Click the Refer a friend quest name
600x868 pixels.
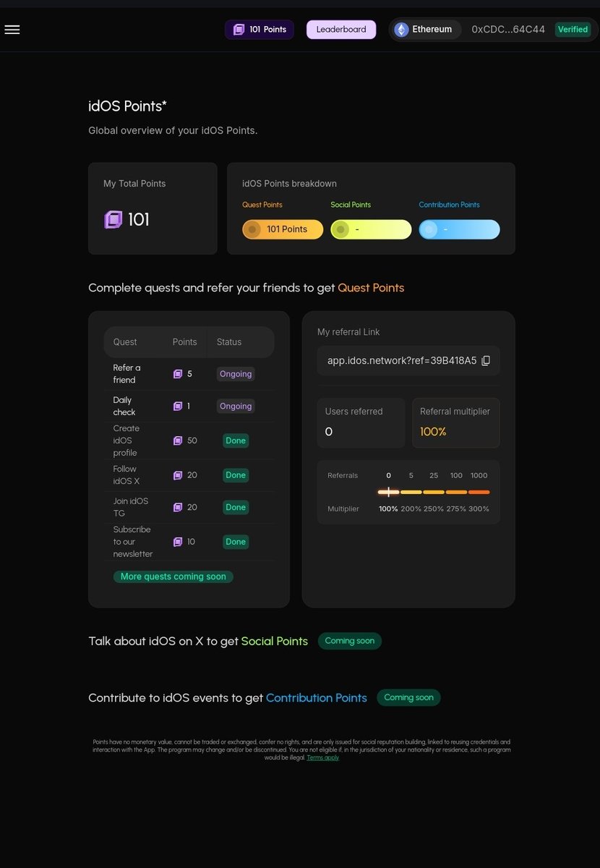point(127,374)
